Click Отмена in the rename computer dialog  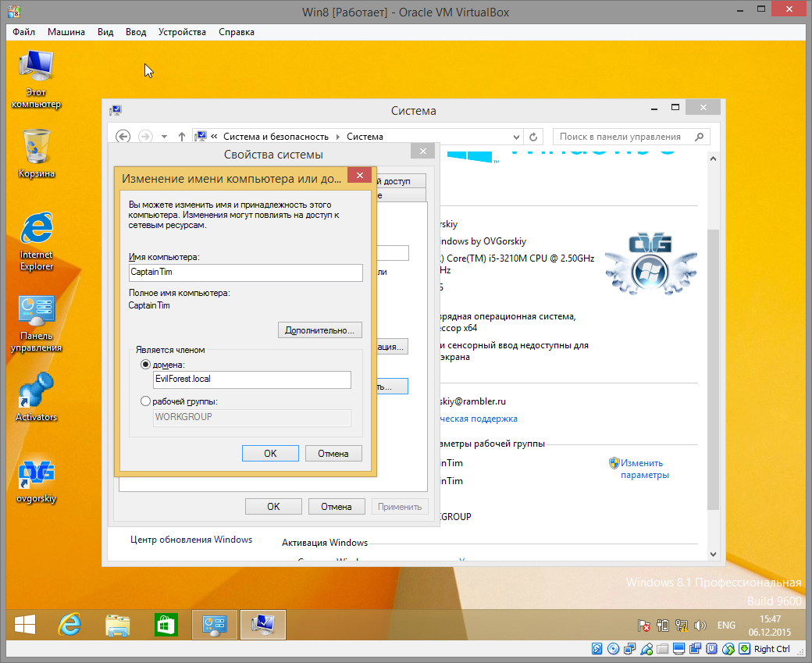[333, 453]
